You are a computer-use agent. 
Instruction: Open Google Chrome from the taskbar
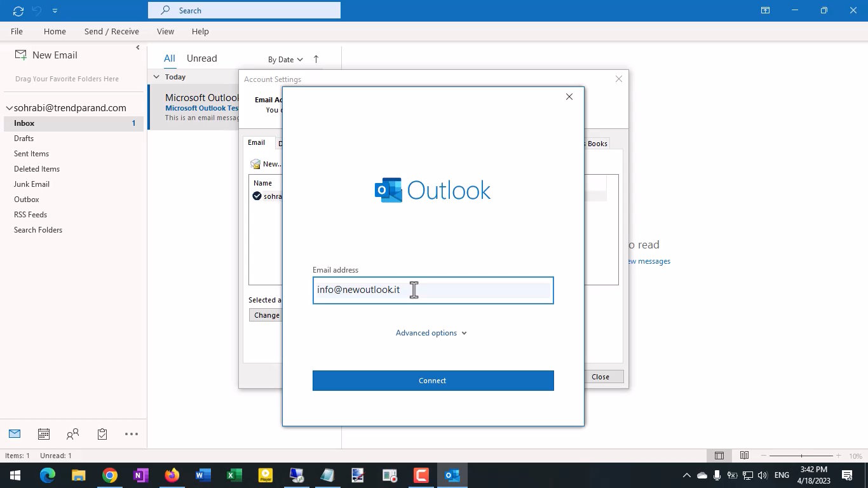point(110,475)
